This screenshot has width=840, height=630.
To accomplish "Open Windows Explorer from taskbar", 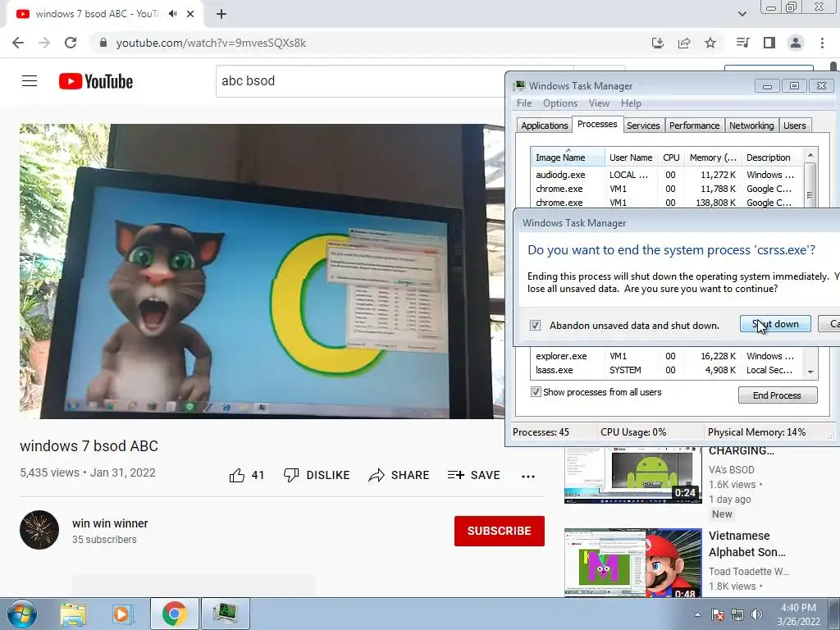I will [x=73, y=614].
